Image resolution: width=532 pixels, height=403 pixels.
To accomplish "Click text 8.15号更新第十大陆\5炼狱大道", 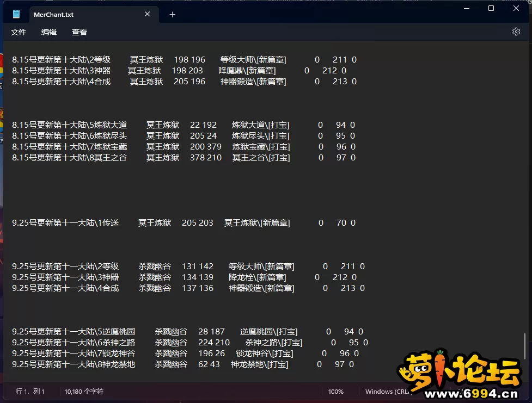I will click(x=70, y=125).
